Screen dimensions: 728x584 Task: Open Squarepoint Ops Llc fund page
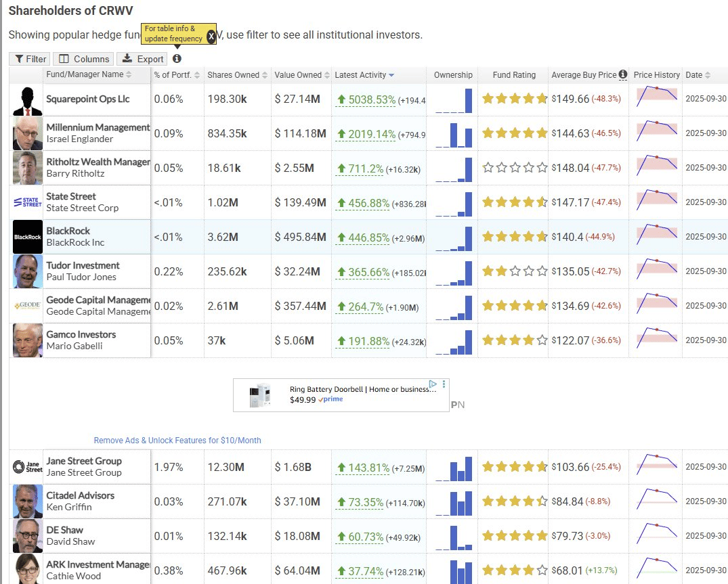[88, 99]
